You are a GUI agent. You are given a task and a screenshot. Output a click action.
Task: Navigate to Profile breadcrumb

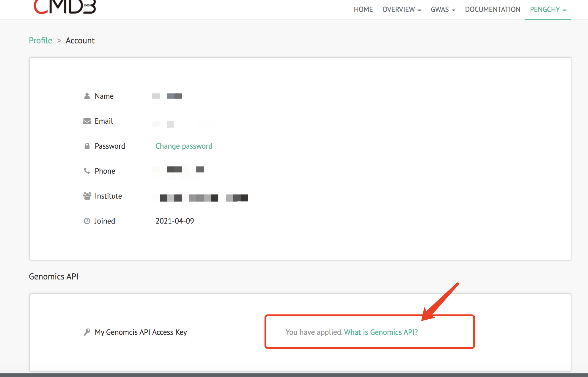(x=40, y=40)
